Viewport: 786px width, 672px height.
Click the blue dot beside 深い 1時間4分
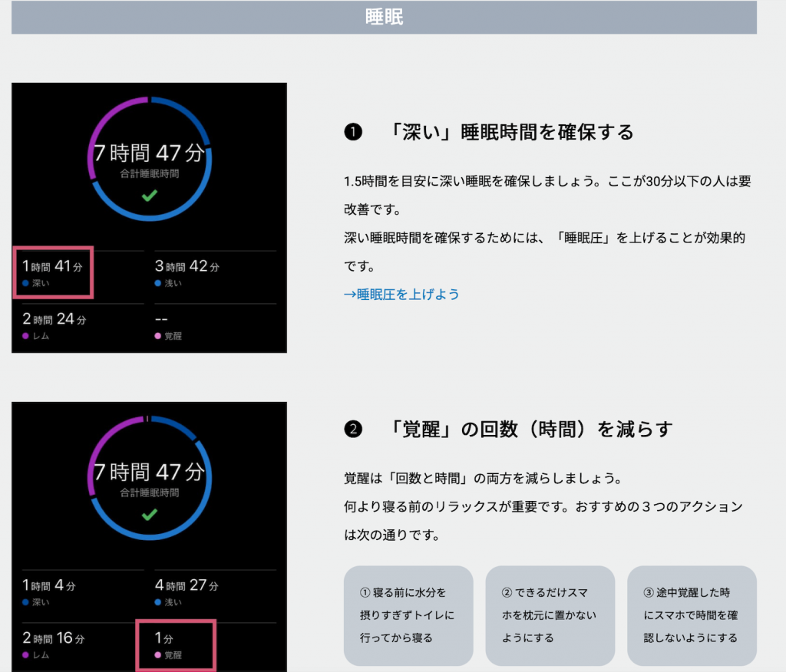tap(26, 602)
